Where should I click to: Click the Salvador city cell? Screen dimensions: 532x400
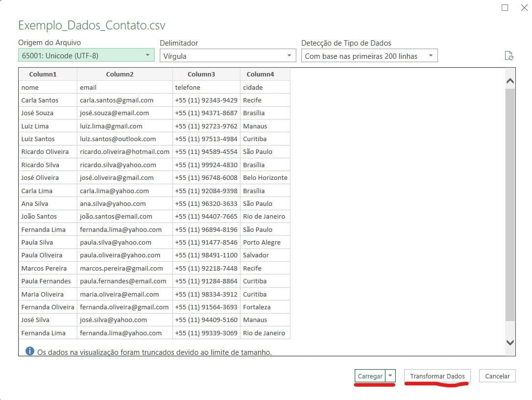(265, 255)
